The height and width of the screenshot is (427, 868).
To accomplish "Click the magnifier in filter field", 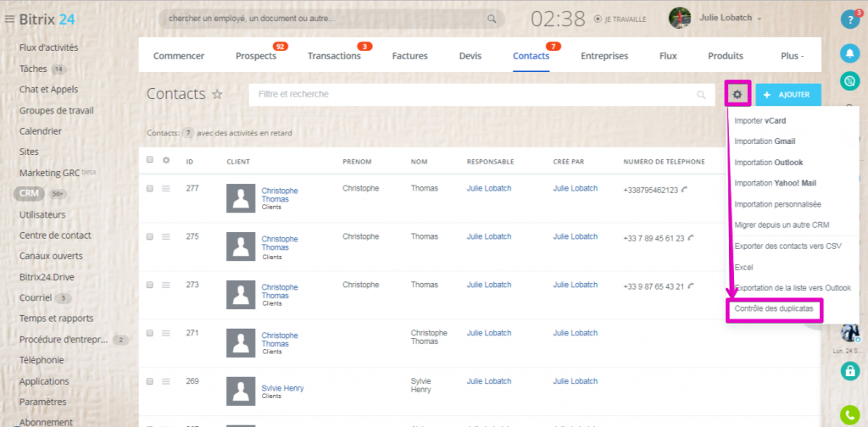I will [x=701, y=95].
